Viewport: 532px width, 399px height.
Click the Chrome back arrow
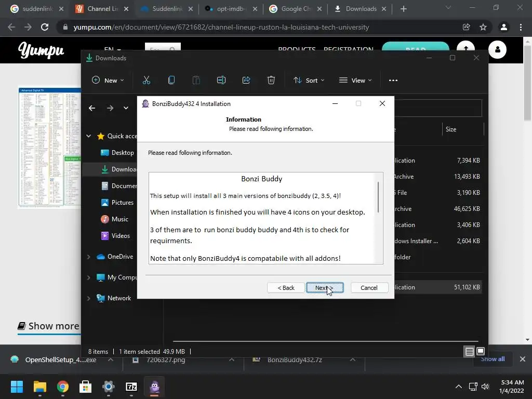pos(11,27)
